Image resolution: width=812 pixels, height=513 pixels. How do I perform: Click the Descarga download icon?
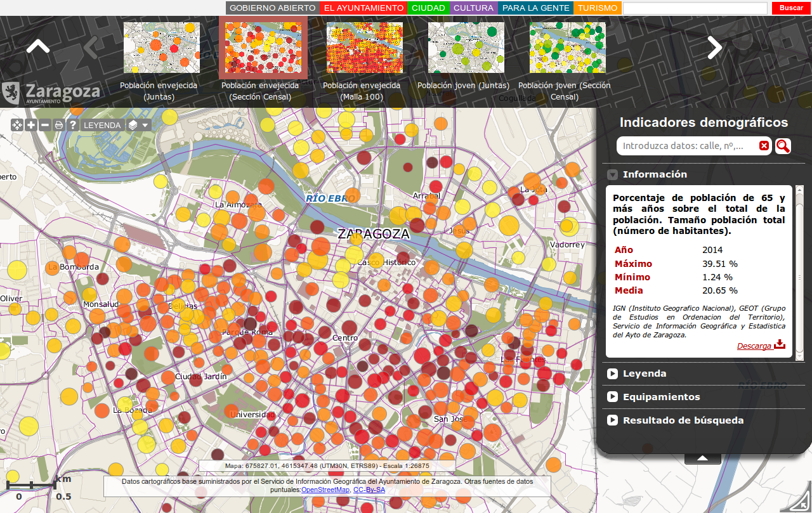tap(780, 345)
